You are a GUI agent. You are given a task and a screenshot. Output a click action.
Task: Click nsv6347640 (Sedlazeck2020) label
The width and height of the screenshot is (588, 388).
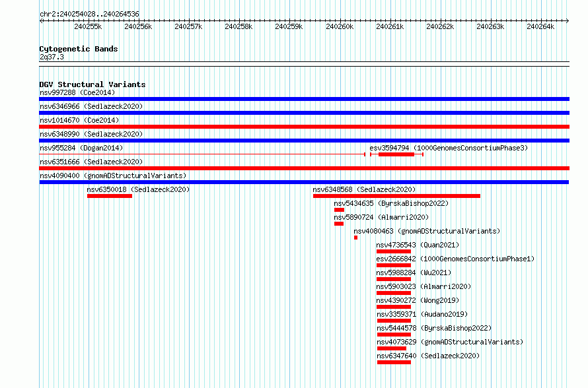[x=428, y=356]
